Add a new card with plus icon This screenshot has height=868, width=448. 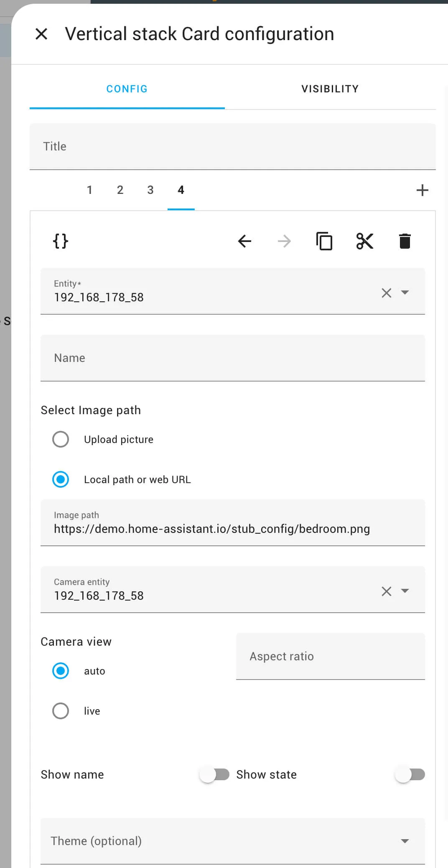tap(423, 190)
